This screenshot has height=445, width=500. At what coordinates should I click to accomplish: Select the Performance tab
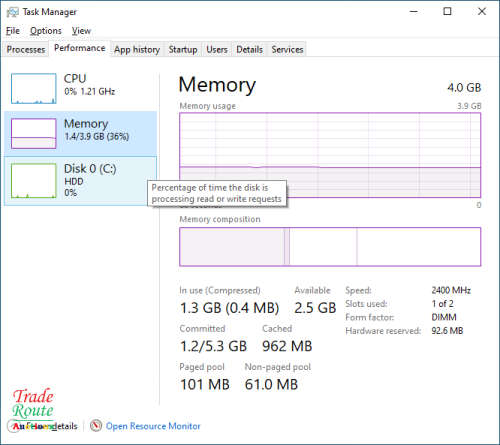[x=79, y=48]
